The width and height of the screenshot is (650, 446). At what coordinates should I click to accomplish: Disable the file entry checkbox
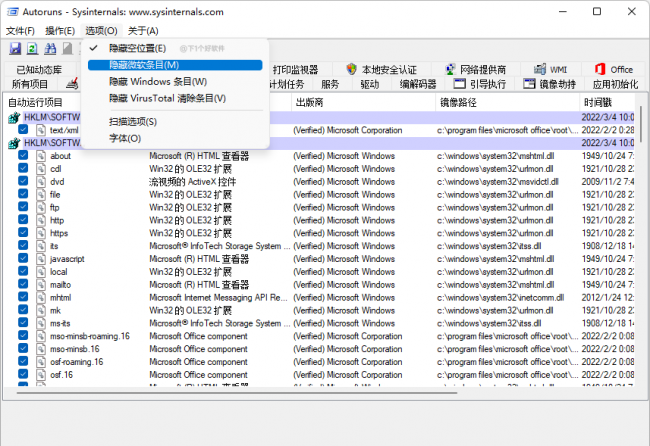[x=23, y=194]
